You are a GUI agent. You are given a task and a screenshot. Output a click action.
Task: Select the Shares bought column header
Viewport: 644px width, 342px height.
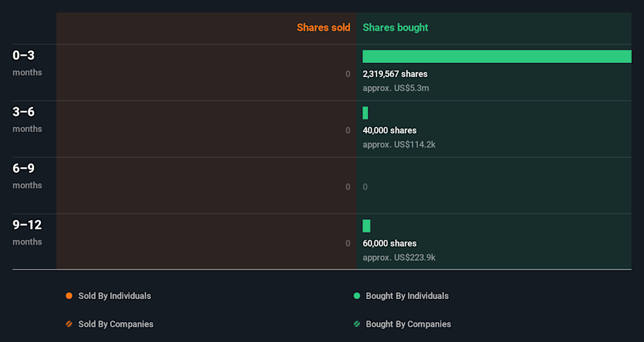[x=395, y=27]
